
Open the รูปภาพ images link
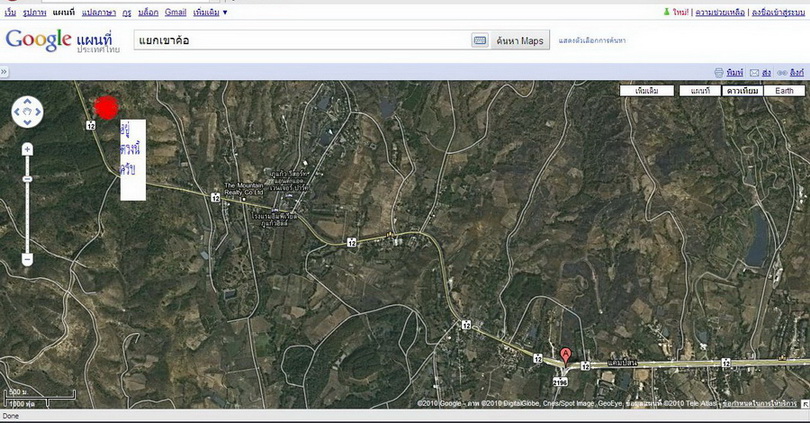[35, 12]
